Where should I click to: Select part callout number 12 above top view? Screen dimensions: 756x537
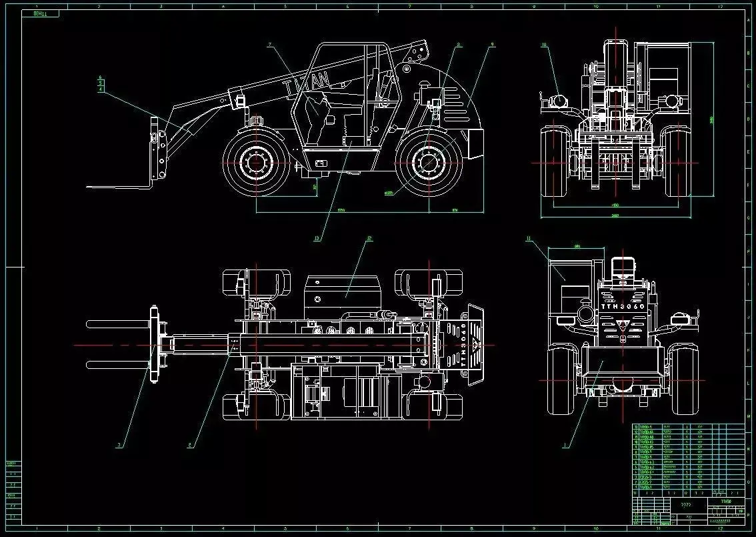coord(370,238)
